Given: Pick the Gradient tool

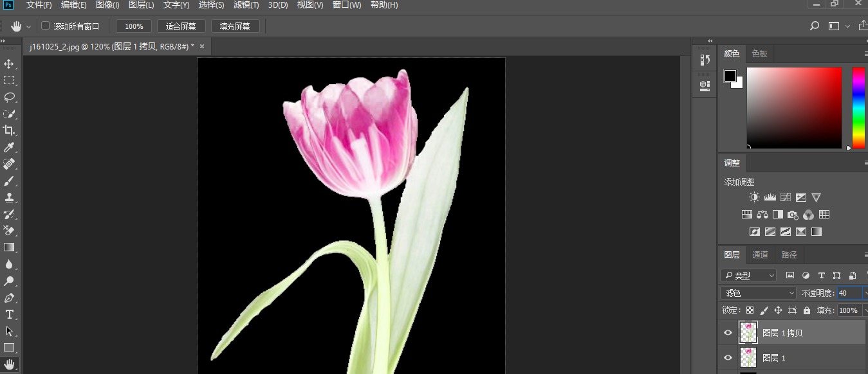Looking at the screenshot, I should coord(9,247).
